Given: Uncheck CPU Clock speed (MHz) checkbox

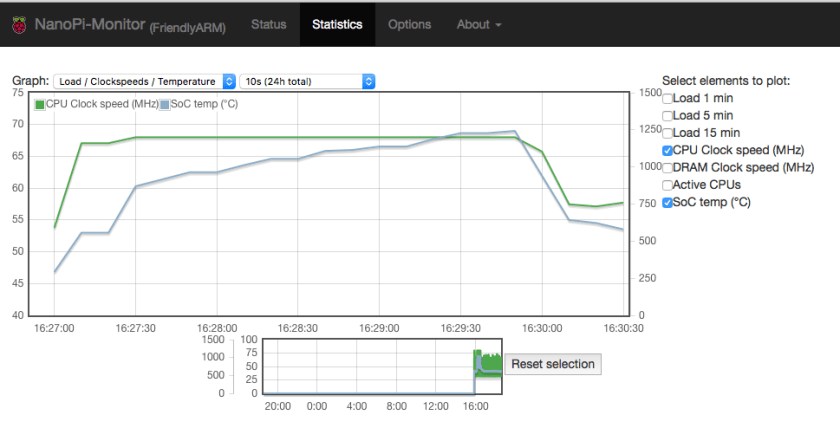Looking at the screenshot, I should coord(667,150).
